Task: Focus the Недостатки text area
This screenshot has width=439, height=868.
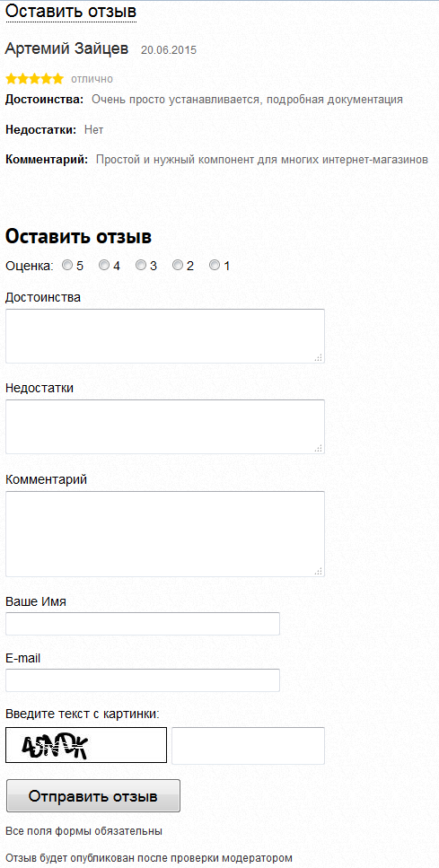Action: tap(165, 426)
